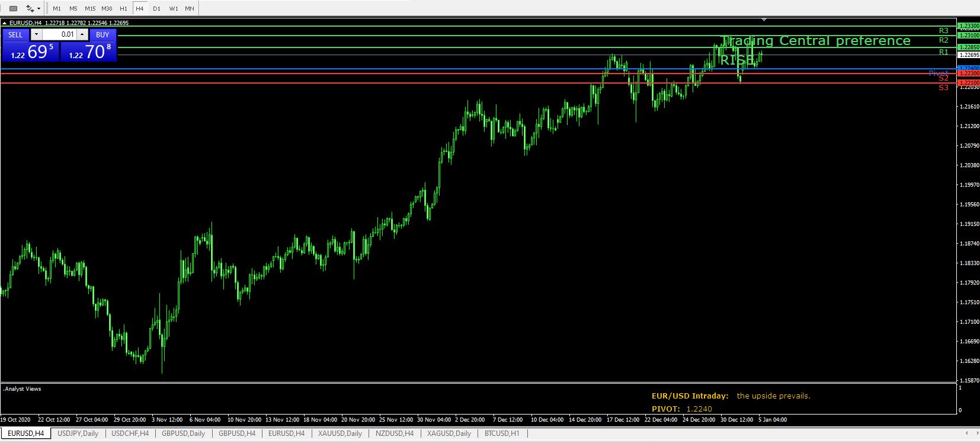Click the BUY button
The image size is (980, 443).
tap(103, 34)
